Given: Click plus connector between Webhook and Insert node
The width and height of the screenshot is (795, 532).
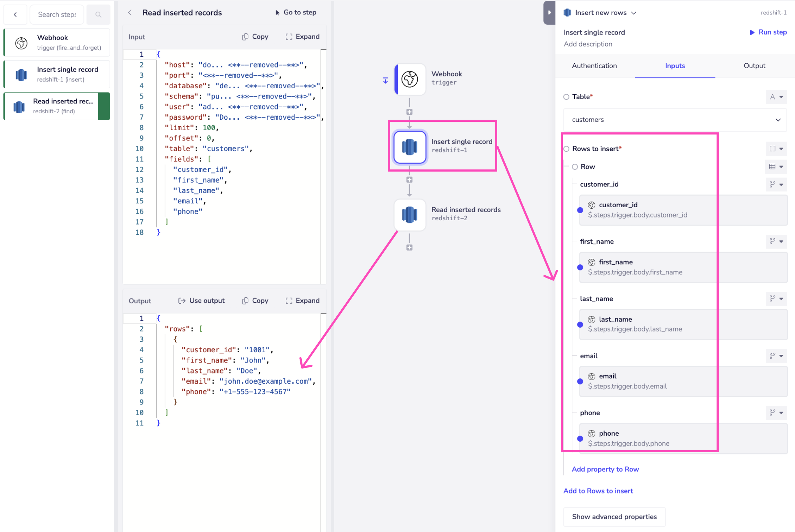Looking at the screenshot, I should click(x=409, y=112).
